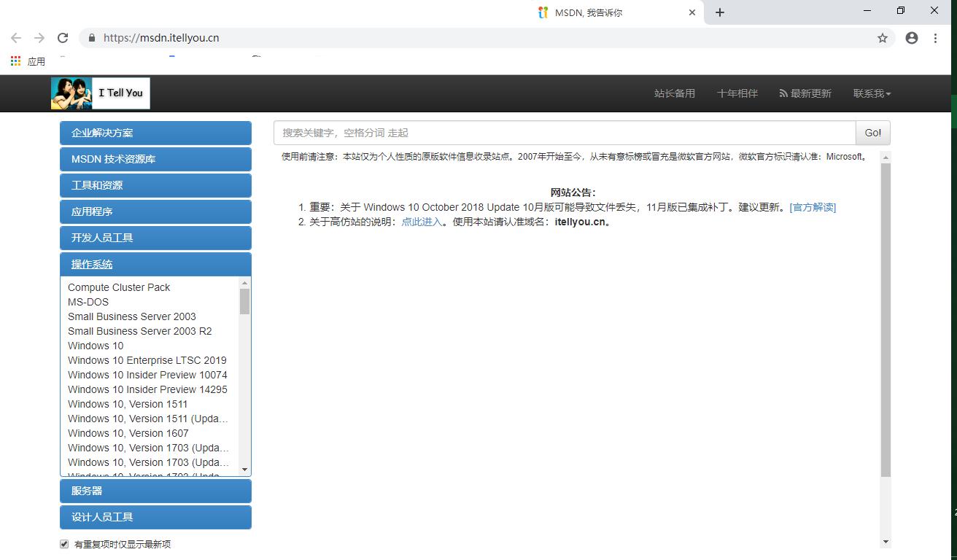Expand the 服务器 category
This screenshot has height=560, width=957.
click(x=155, y=491)
